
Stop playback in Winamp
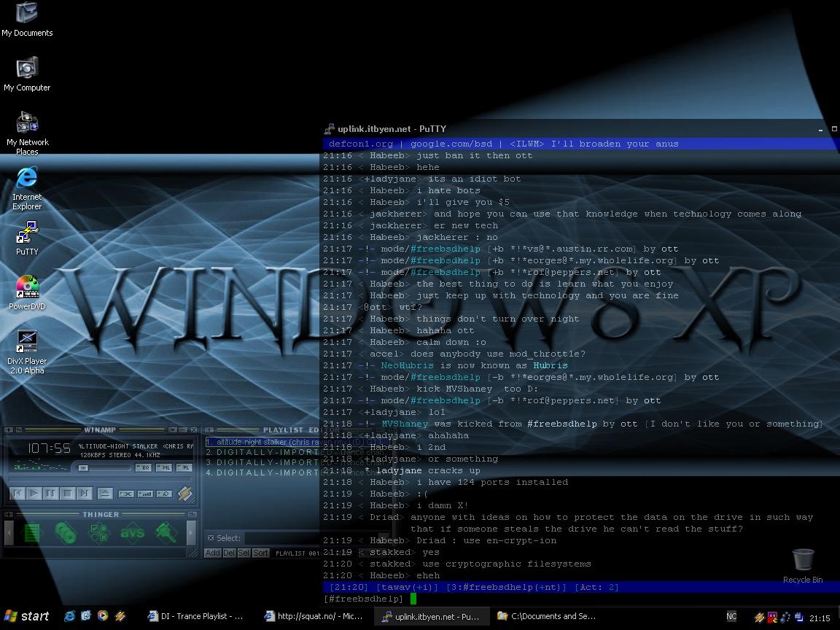coord(68,494)
